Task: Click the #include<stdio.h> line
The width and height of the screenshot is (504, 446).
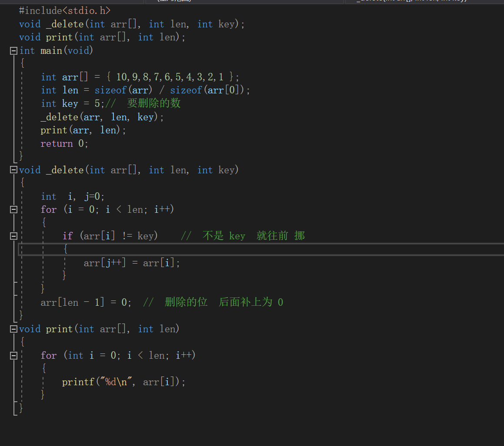Action: click(65, 10)
